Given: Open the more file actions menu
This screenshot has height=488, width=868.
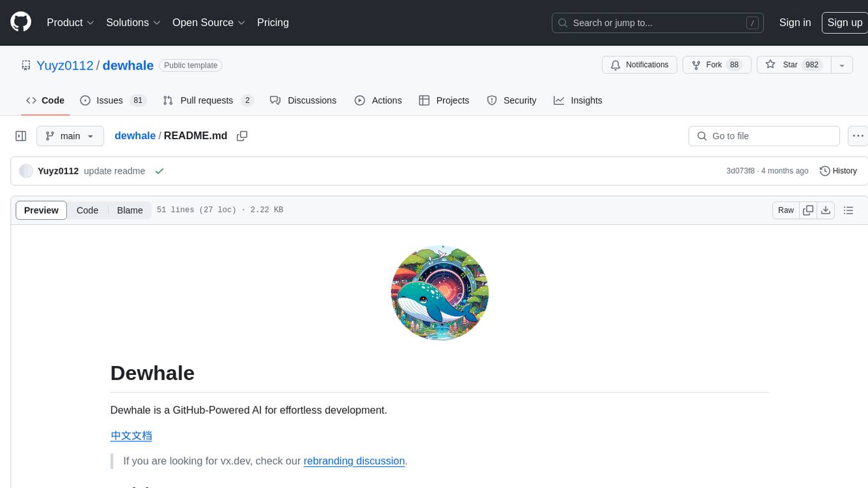Looking at the screenshot, I should [858, 136].
